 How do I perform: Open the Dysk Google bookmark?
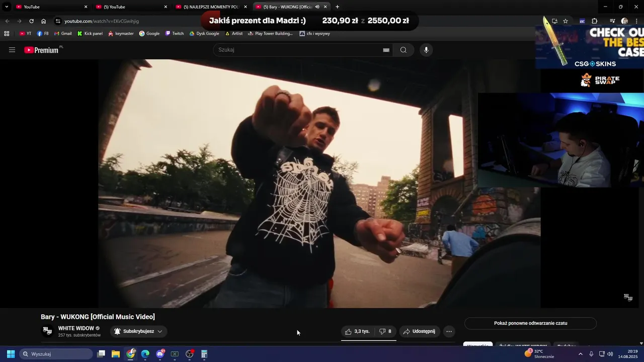204,34
